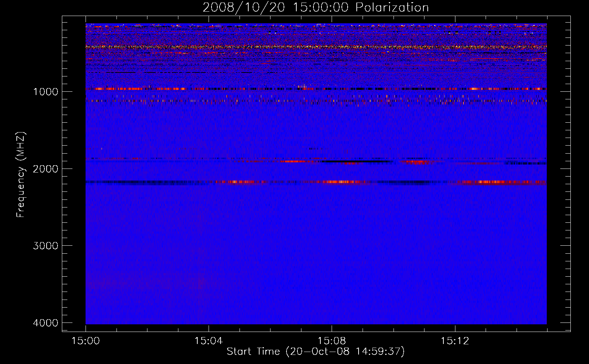Viewport: 589px width, 364px height.
Task: Click the 'Start Time (20-Oct-08 14:59:37)' label
Action: 316,352
